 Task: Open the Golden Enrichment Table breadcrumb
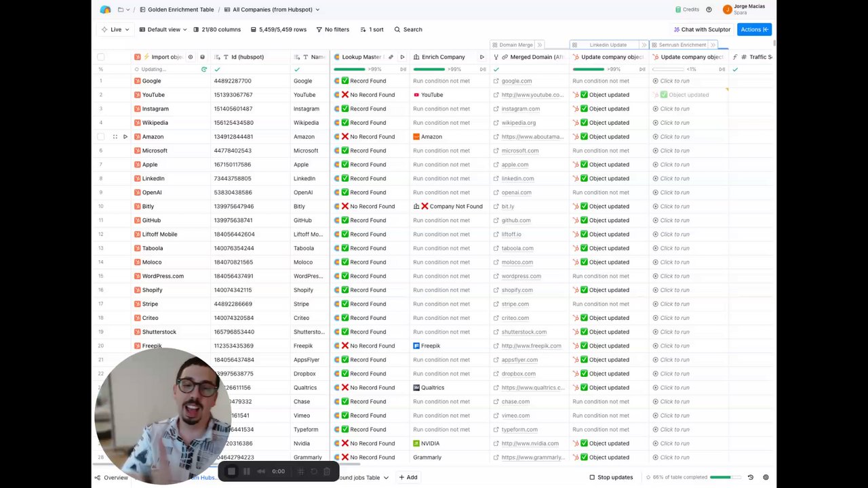pos(176,9)
